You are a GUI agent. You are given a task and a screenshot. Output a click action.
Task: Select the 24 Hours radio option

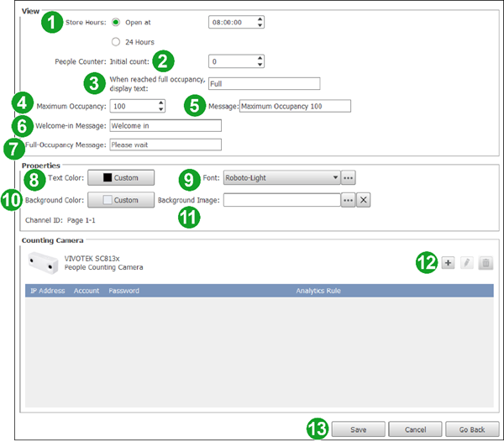pos(116,42)
